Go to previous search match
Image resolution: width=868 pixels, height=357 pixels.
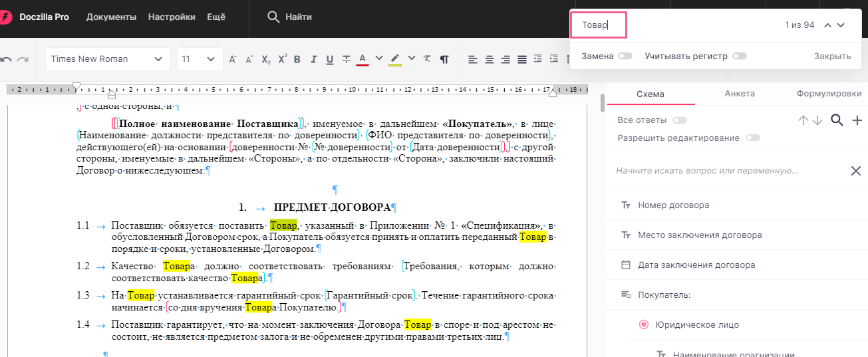(828, 25)
